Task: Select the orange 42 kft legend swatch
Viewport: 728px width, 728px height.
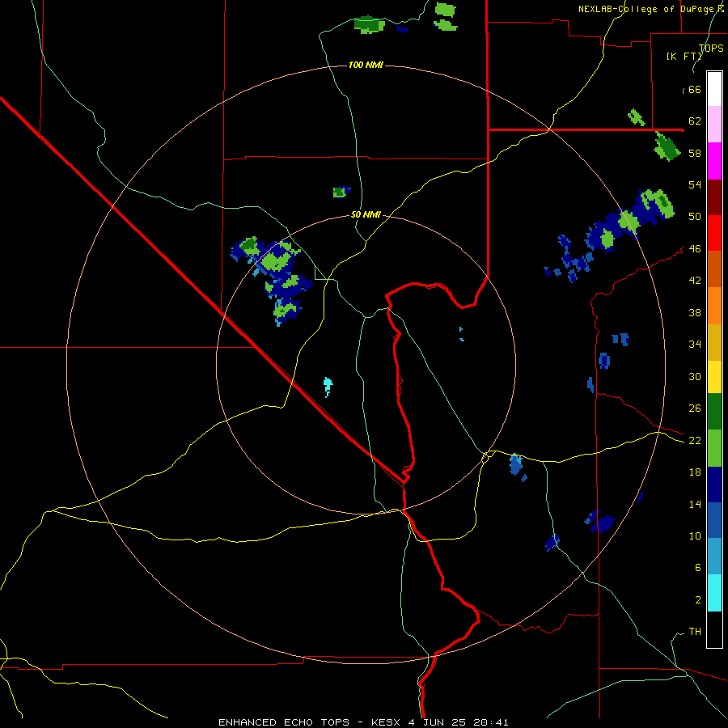Action: 714,306
